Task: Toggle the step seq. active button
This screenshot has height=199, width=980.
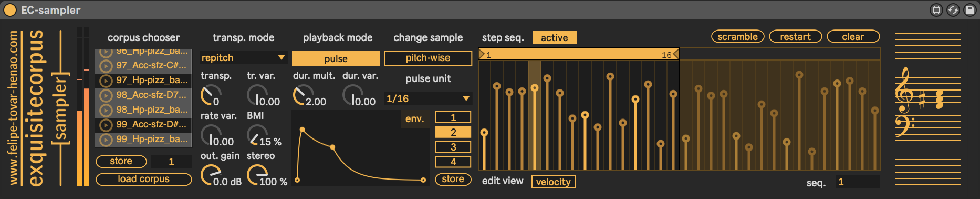Action: click(x=554, y=37)
